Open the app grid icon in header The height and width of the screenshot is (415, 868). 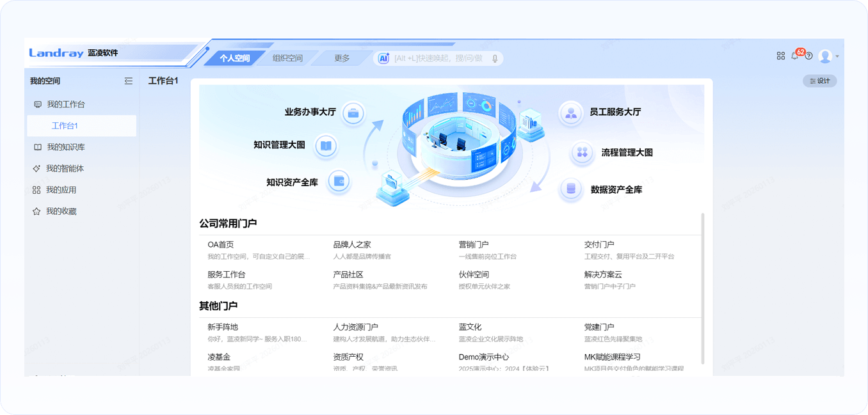(x=780, y=56)
